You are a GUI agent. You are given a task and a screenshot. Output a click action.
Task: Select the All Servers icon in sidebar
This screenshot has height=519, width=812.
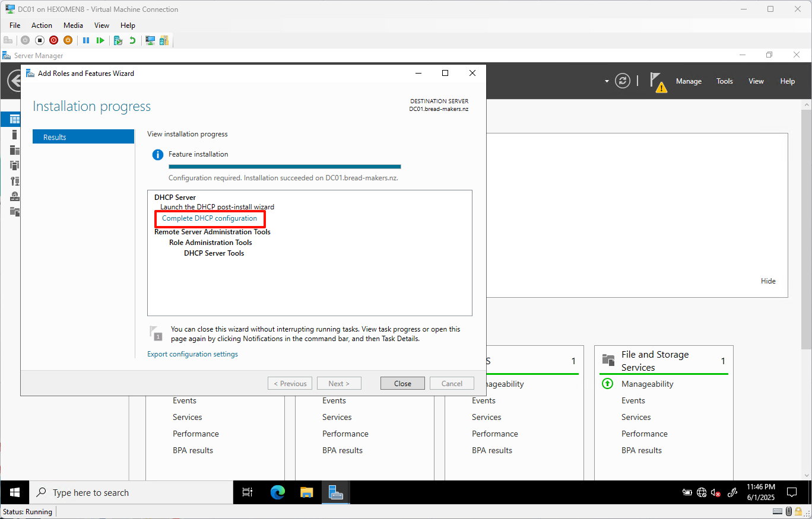(x=15, y=150)
